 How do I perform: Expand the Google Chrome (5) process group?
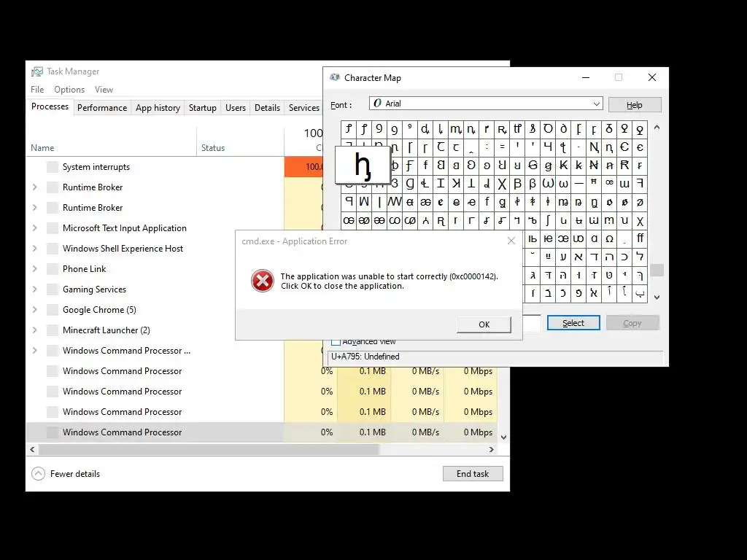point(35,309)
